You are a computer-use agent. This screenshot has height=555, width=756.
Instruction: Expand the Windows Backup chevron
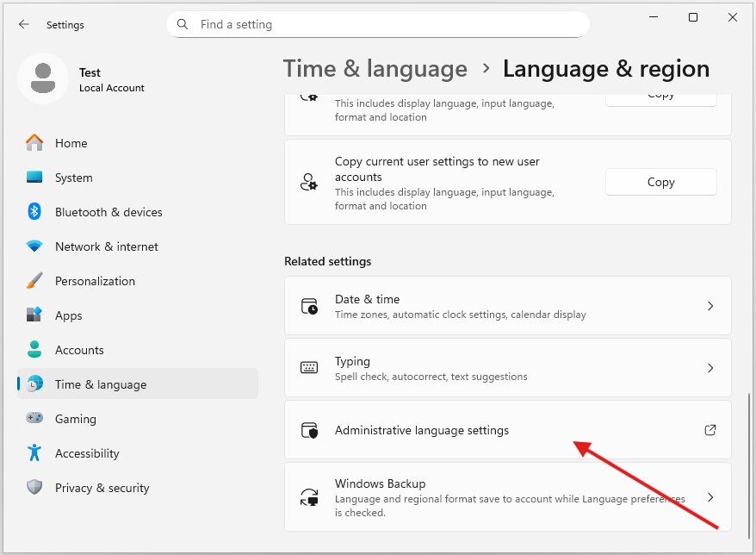click(710, 497)
